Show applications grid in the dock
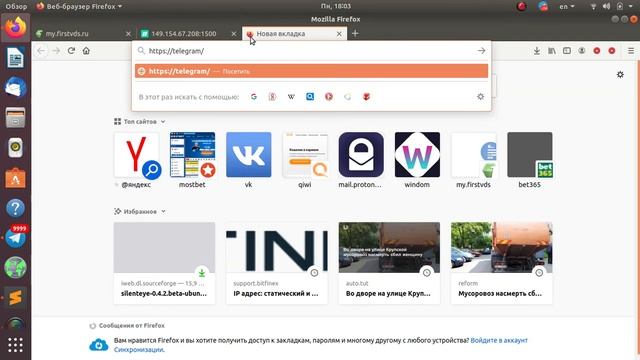 click(x=16, y=345)
